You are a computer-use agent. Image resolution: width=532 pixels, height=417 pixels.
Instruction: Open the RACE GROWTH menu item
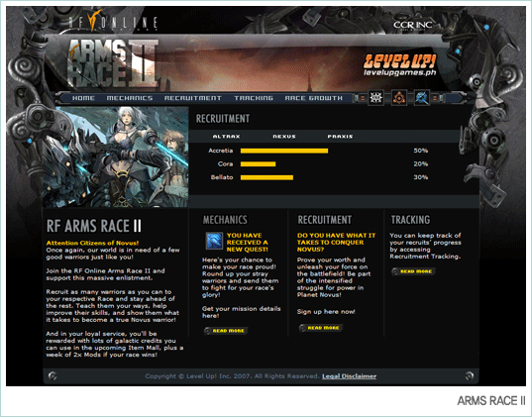point(313,98)
